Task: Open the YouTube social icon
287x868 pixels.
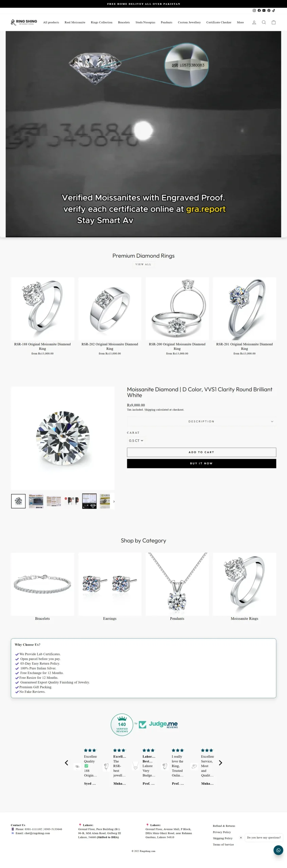Action: [x=264, y=11]
